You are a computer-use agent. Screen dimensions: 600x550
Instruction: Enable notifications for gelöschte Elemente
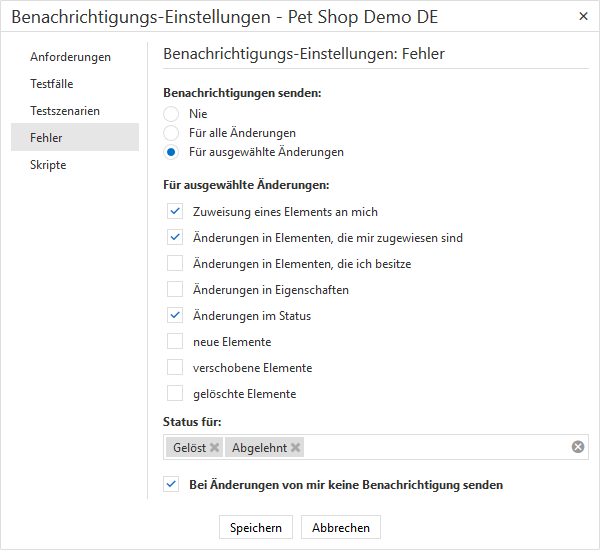[x=175, y=394]
